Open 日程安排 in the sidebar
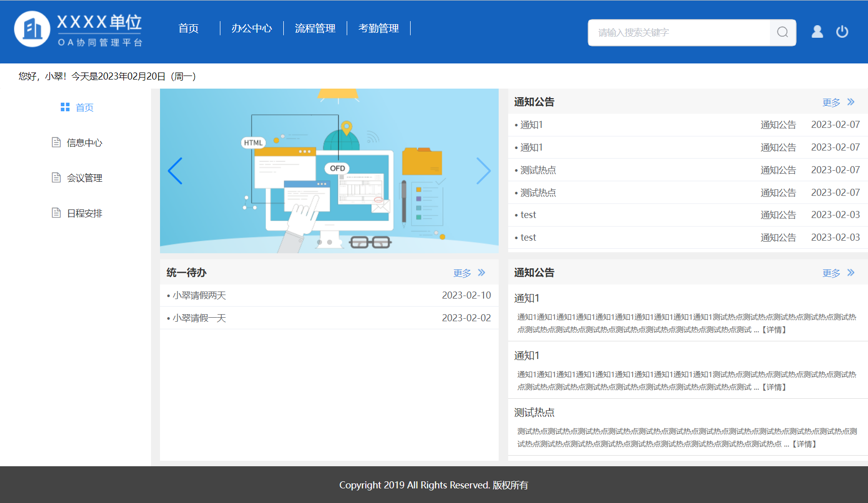Image resolution: width=868 pixels, height=503 pixels. [84, 213]
